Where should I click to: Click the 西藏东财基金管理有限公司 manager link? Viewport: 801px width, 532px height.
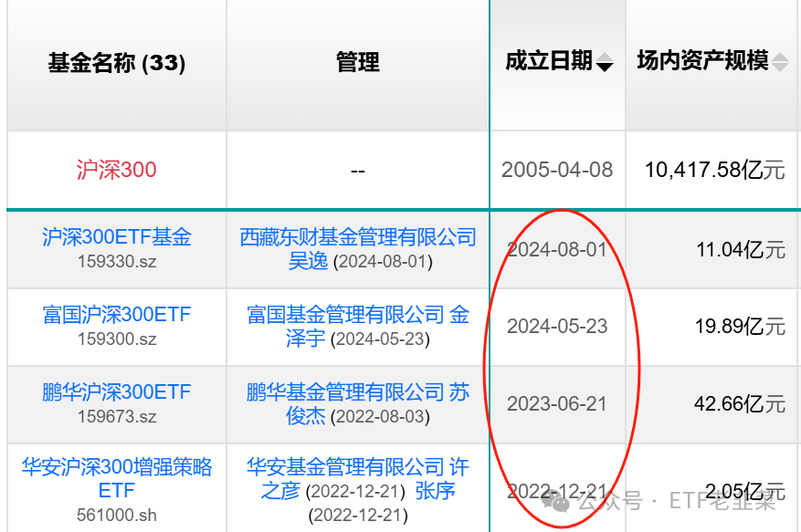[x=356, y=237]
